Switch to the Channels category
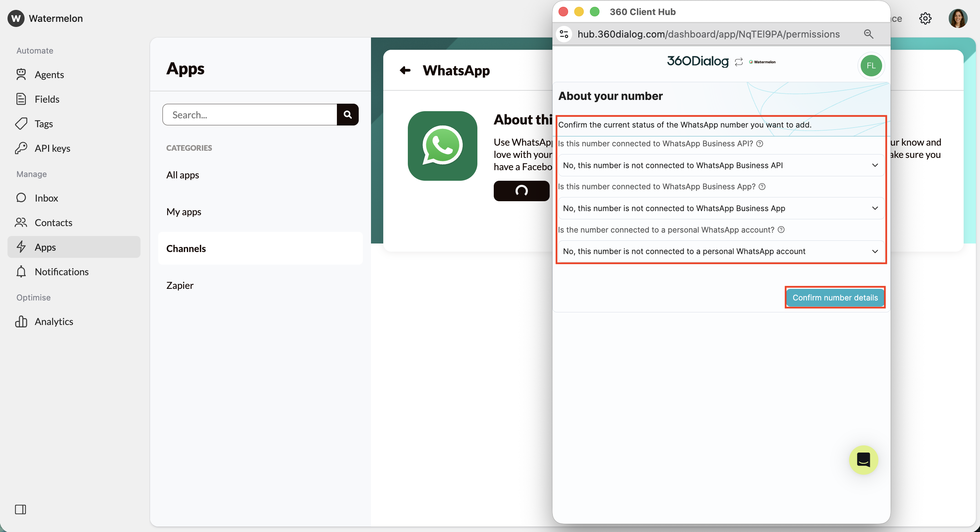Screen dimensions: 980x532 (185, 248)
